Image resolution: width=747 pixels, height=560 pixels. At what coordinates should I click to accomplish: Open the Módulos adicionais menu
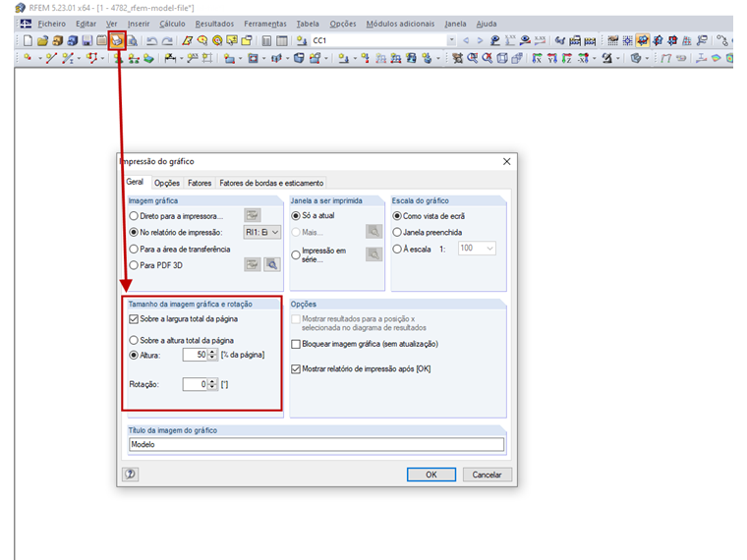pos(400,24)
